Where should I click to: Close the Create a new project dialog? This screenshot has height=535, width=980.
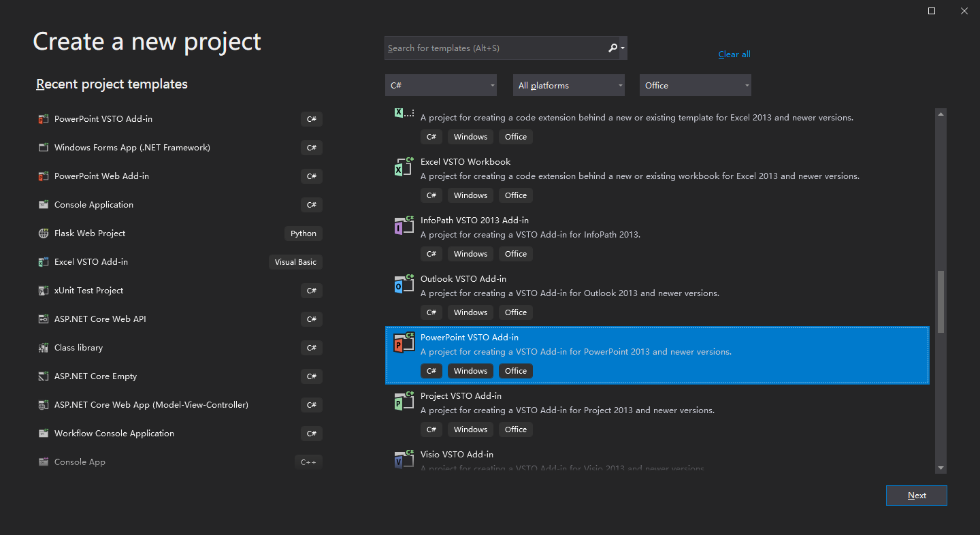tap(964, 11)
